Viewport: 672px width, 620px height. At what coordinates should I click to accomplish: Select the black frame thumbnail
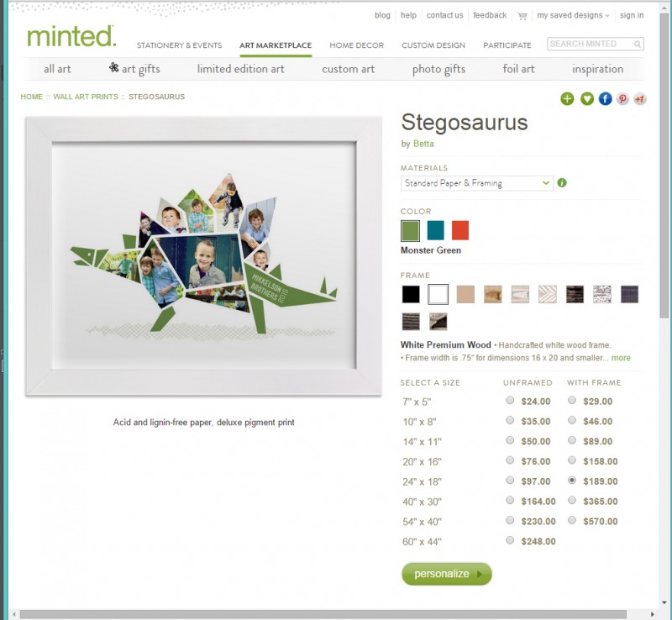(411, 294)
